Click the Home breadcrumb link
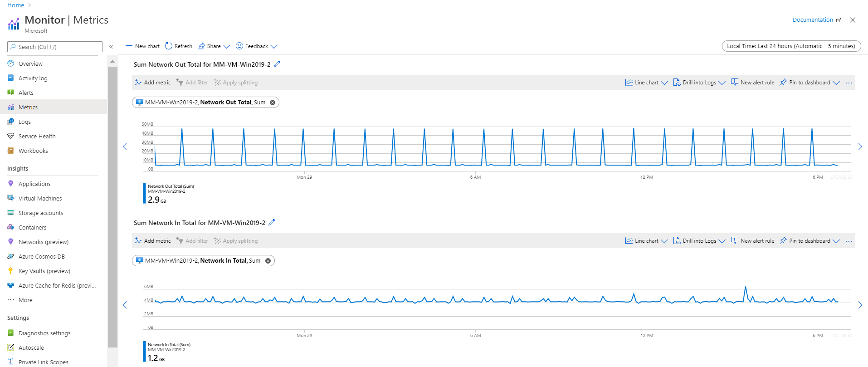 click(16, 5)
